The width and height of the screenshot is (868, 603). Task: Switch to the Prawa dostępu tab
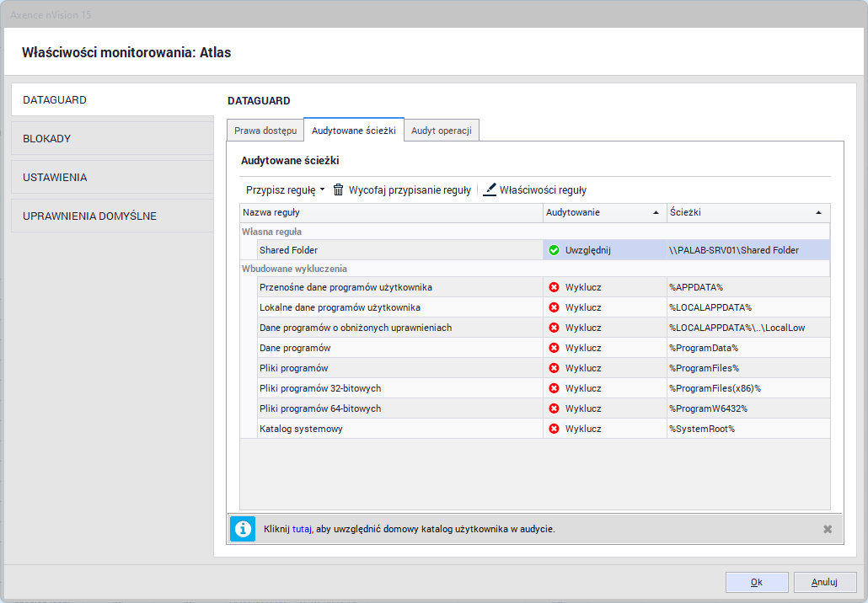(265, 131)
